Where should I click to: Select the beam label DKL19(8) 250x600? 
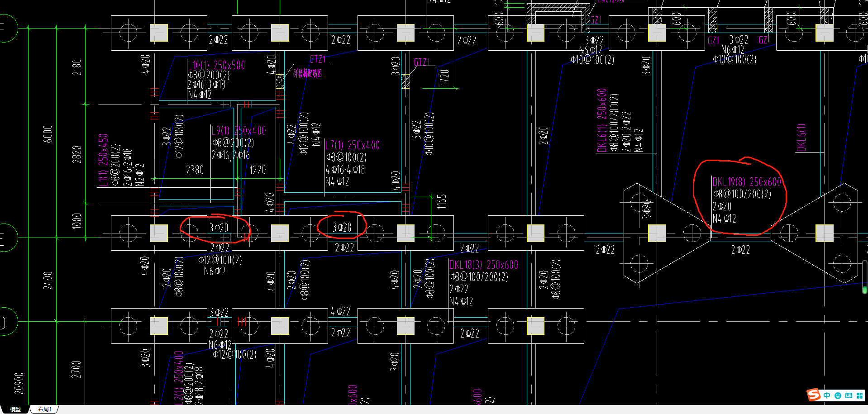[x=747, y=182]
